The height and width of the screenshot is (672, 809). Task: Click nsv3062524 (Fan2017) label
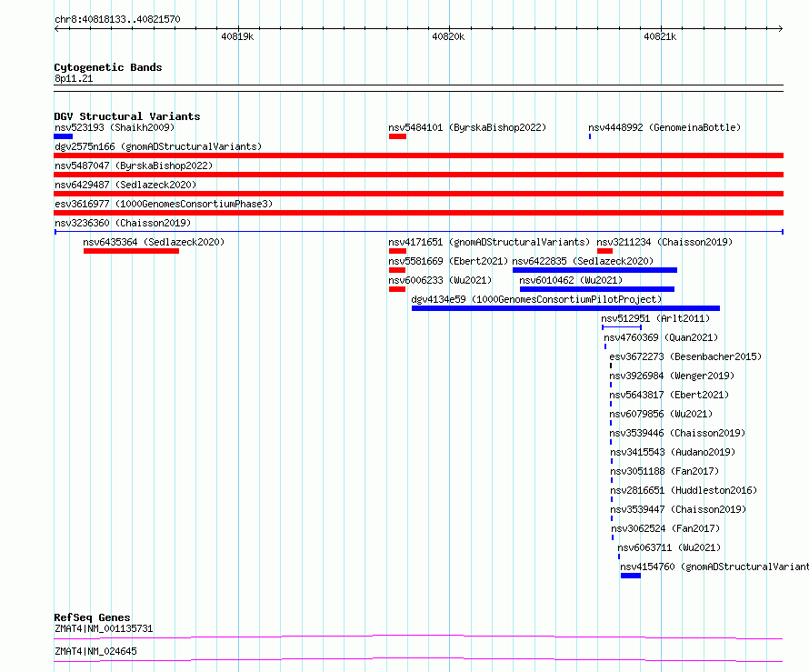(x=665, y=528)
